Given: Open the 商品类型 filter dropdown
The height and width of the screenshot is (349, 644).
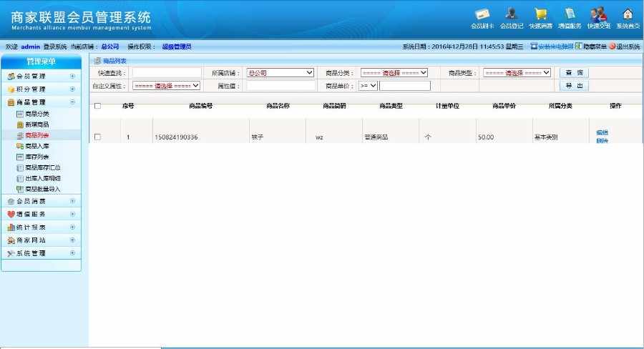Looking at the screenshot, I should pyautogui.click(x=517, y=73).
